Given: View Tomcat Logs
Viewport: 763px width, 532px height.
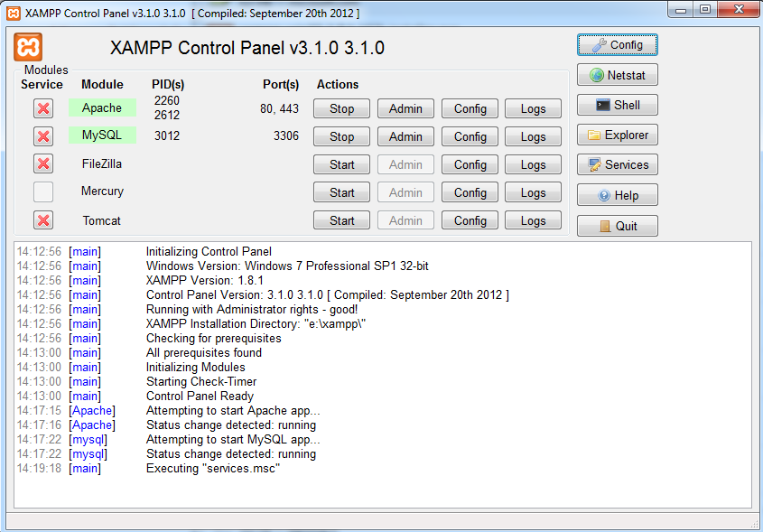Looking at the screenshot, I should (533, 220).
